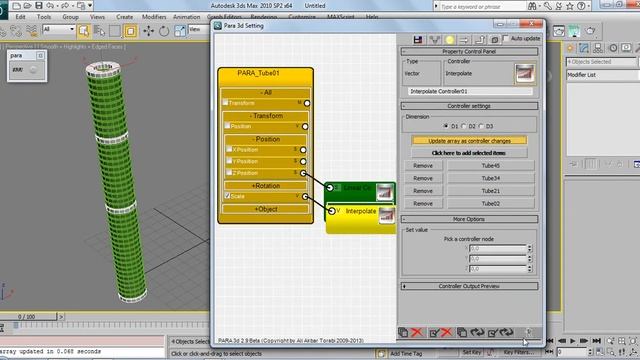
Task: Click the binoculars search icon in the title bar
Action: pos(532,6)
